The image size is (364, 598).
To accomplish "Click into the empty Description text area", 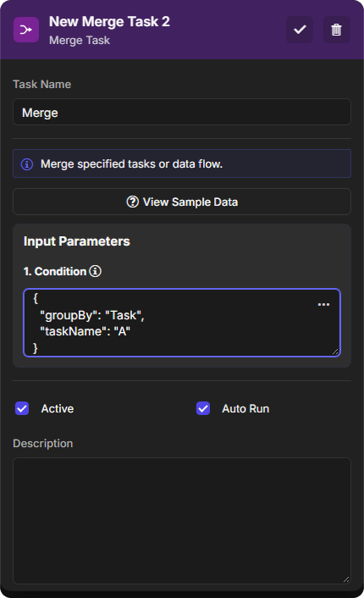I will coord(182,521).
